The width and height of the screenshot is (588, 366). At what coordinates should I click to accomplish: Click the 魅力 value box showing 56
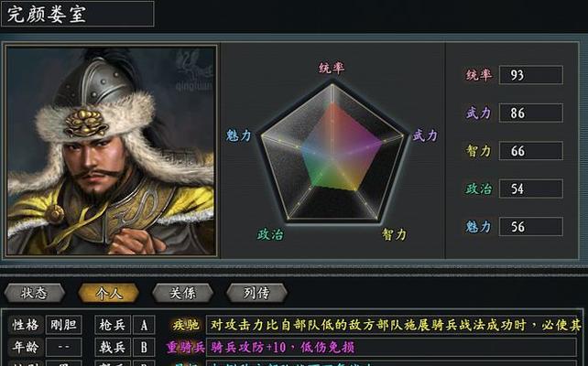pos(530,226)
